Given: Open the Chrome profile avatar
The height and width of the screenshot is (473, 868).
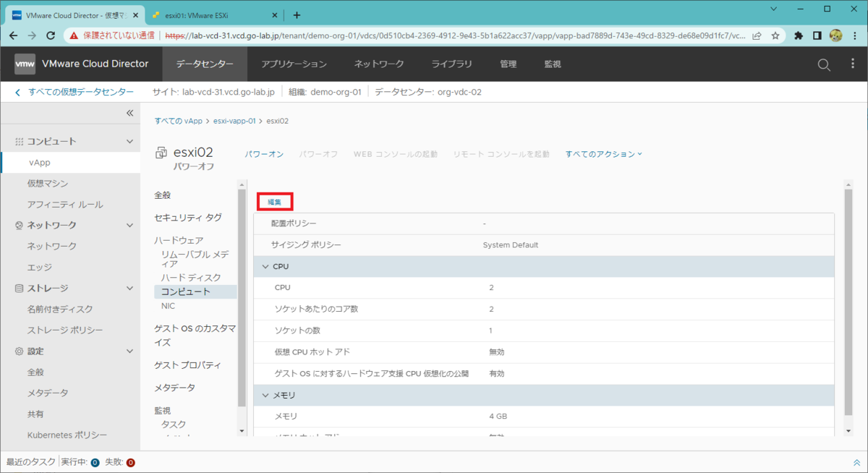Looking at the screenshot, I should point(835,35).
